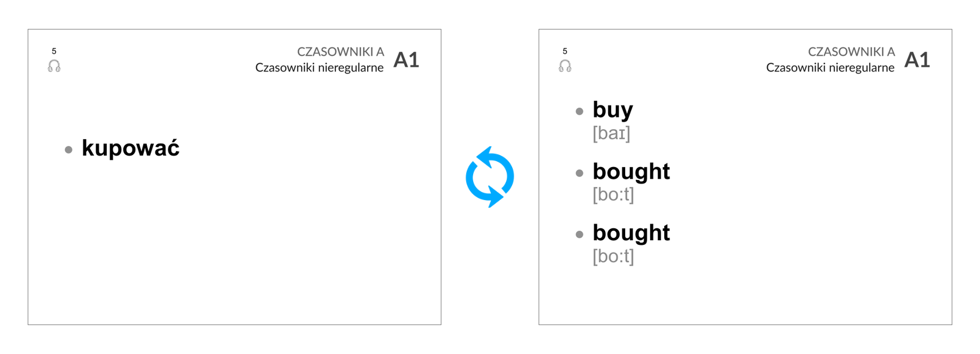Select the Polish word kupować
This screenshot has width=980, height=354.
pos(131,147)
